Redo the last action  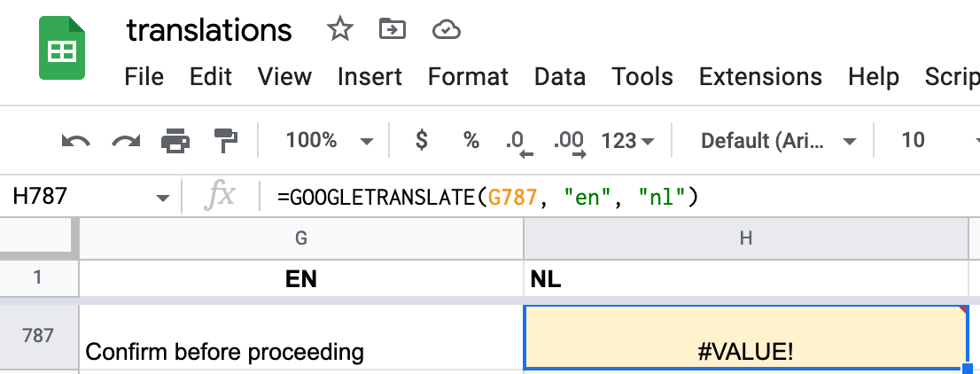pyautogui.click(x=126, y=140)
